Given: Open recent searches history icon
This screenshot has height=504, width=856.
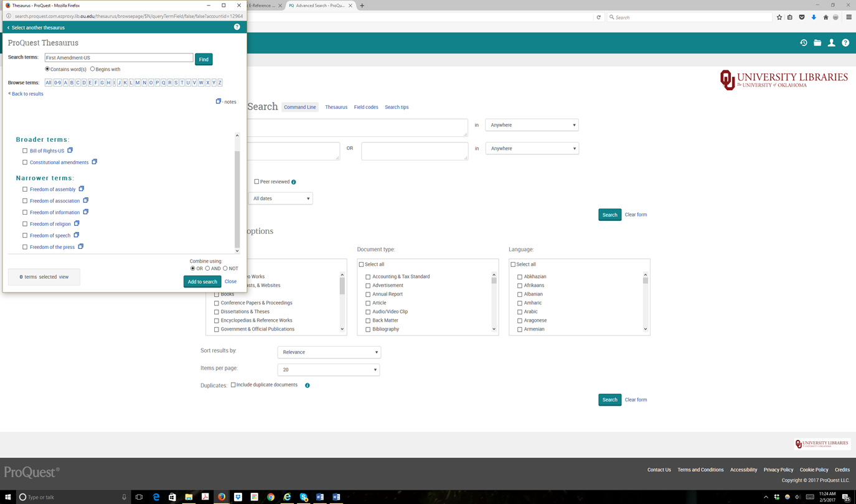Looking at the screenshot, I should [x=804, y=43].
